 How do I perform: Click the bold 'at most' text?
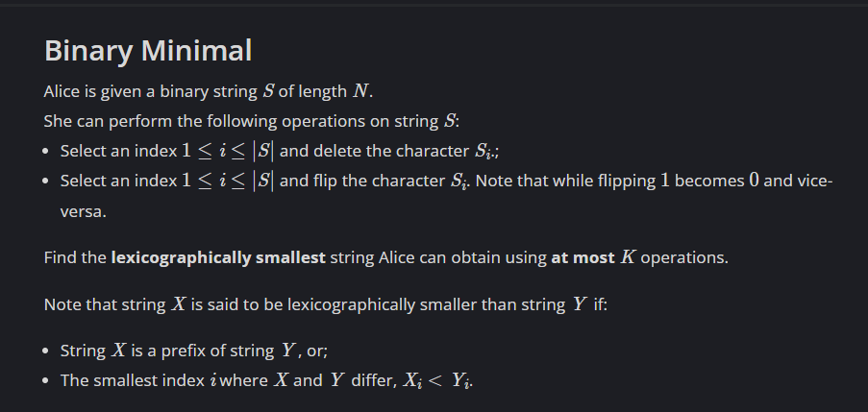[583, 257]
